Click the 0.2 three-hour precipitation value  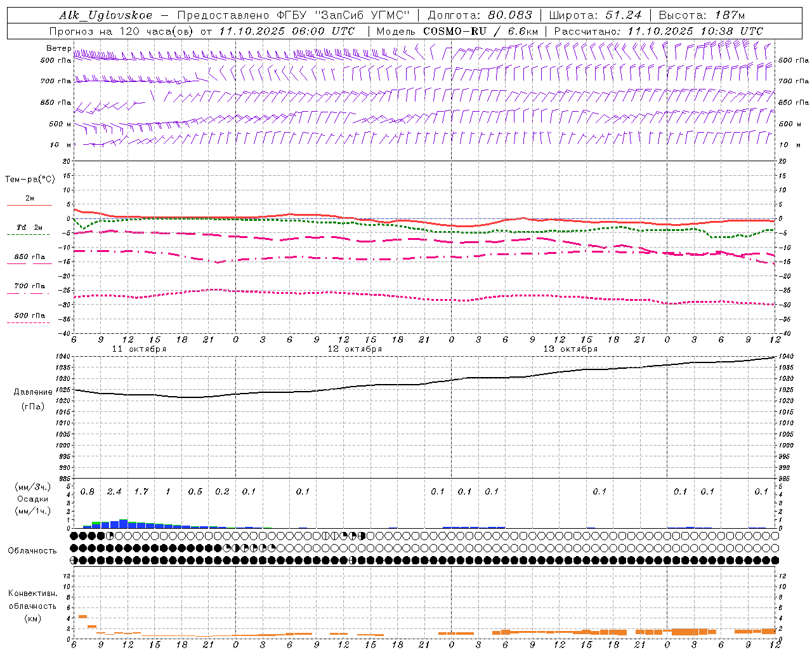pyautogui.click(x=222, y=492)
